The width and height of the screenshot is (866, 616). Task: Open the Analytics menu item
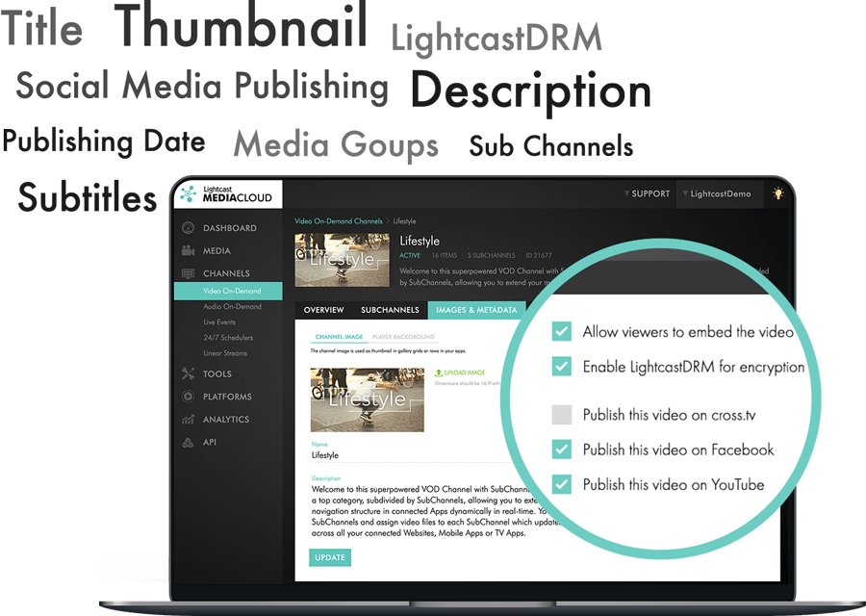[226, 420]
